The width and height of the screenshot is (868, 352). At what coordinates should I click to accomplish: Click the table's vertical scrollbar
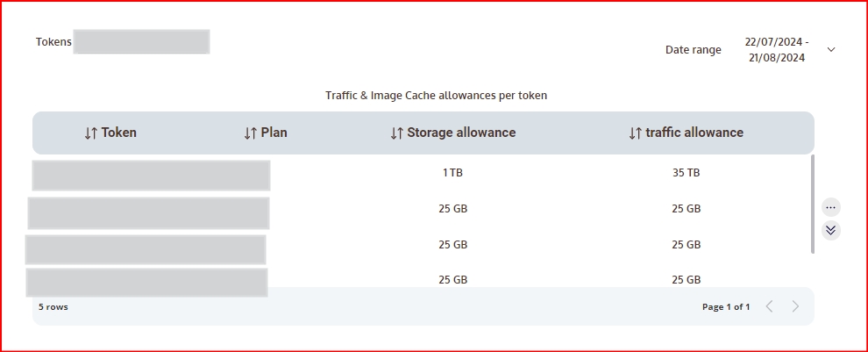point(813,204)
